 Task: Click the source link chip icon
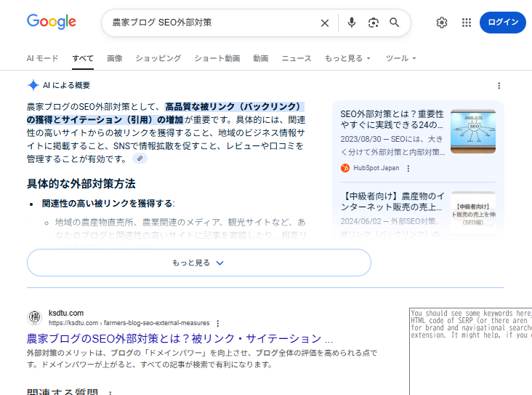(x=140, y=159)
